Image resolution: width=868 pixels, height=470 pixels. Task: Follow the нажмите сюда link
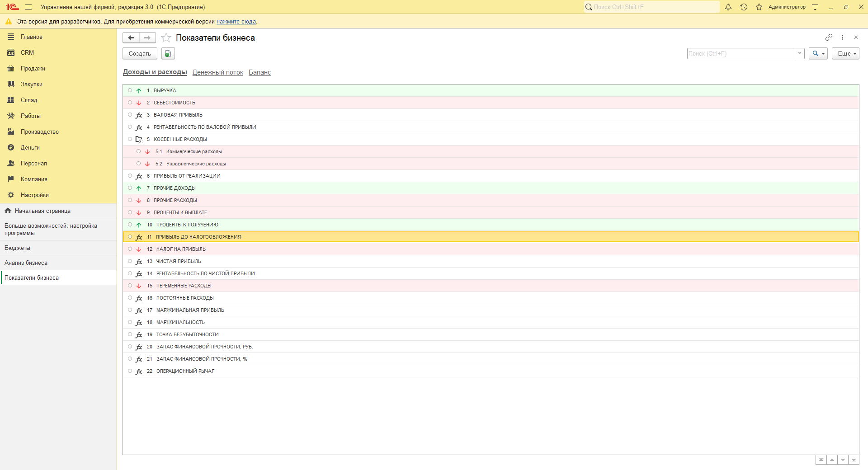236,22
